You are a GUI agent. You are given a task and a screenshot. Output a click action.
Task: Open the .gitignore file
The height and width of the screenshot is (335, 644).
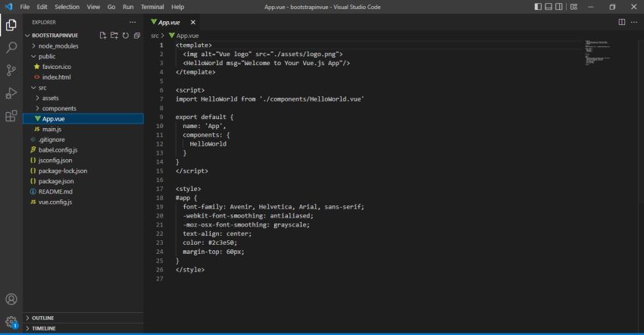point(83,139)
